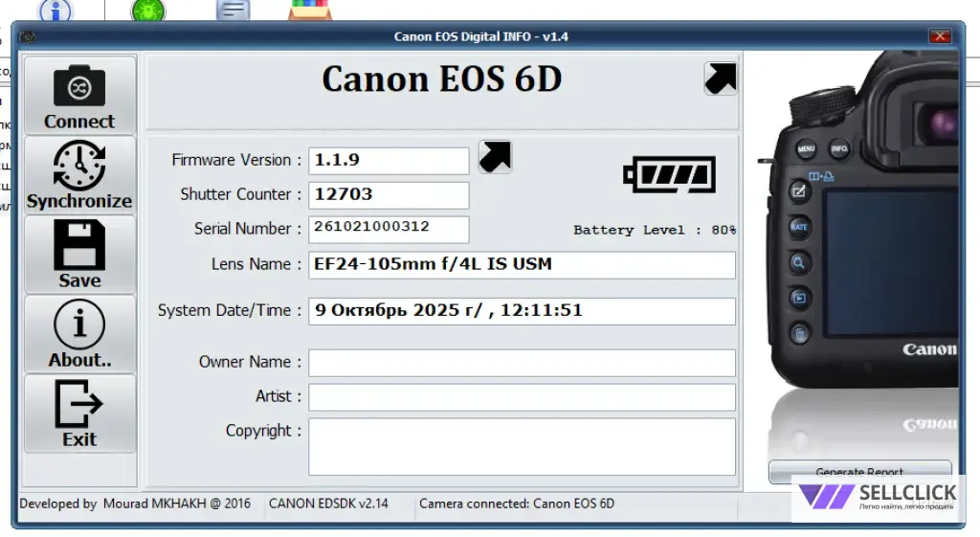Select the Lens Name text field
This screenshot has width=980, height=537.
(x=522, y=264)
